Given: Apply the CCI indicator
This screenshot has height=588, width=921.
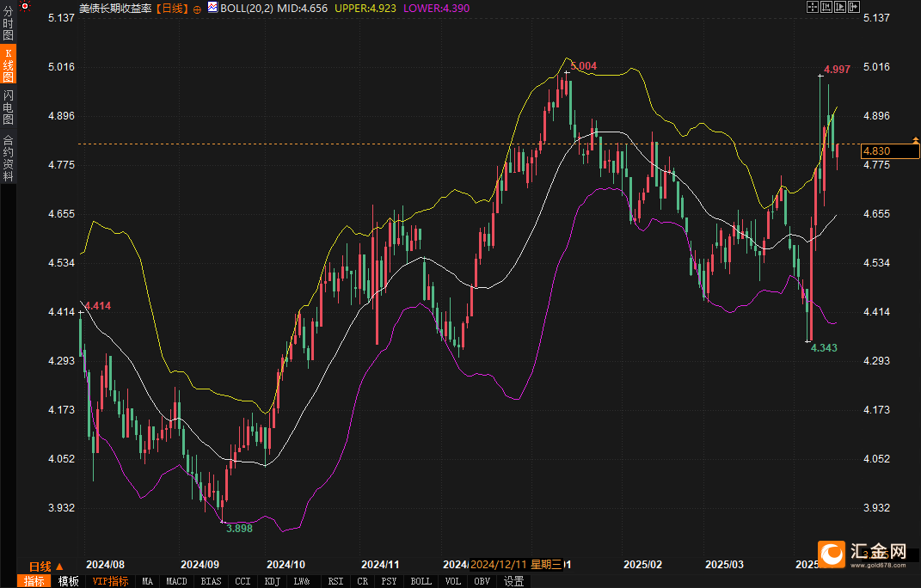Looking at the screenshot, I should (x=243, y=581).
